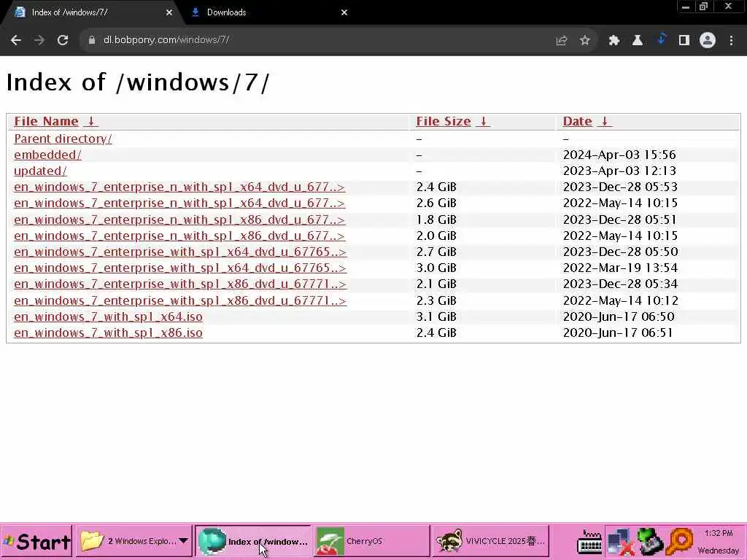Click the on-screen keyboard icon in taskbar
Viewport: 747px width, 560px height.
click(x=589, y=542)
